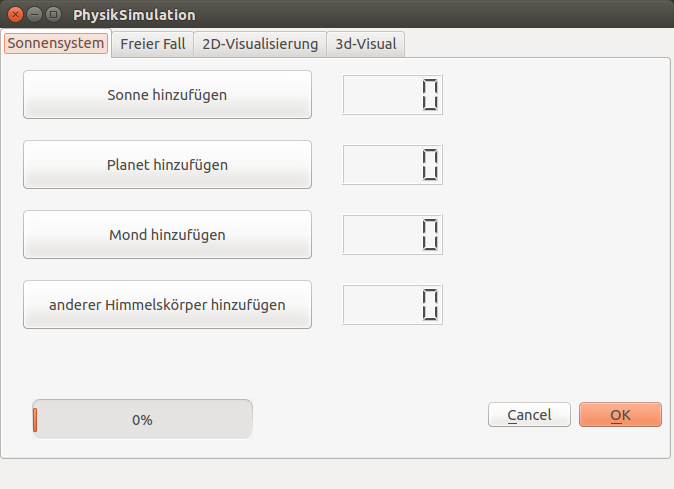Close the PhysikSimulation window

point(15,15)
